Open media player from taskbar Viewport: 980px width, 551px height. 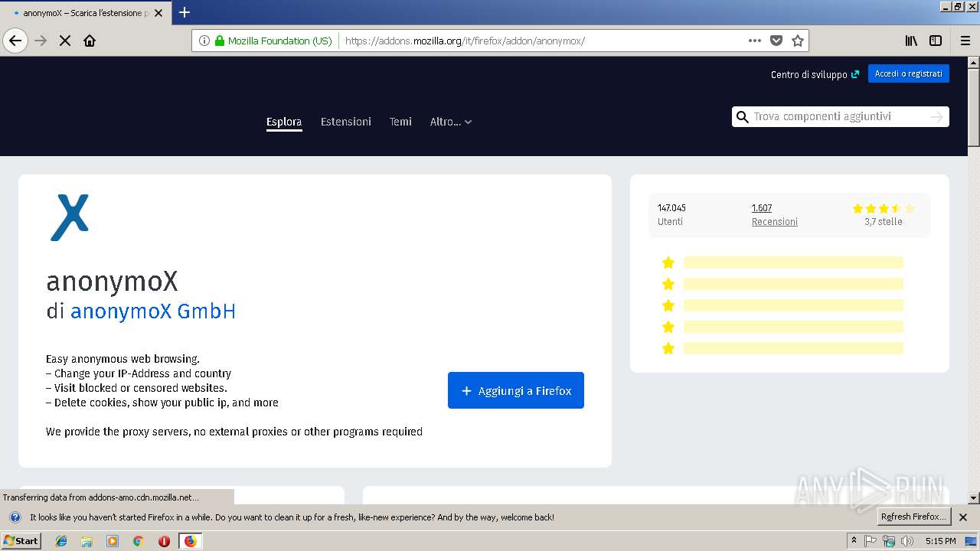pyautogui.click(x=113, y=541)
